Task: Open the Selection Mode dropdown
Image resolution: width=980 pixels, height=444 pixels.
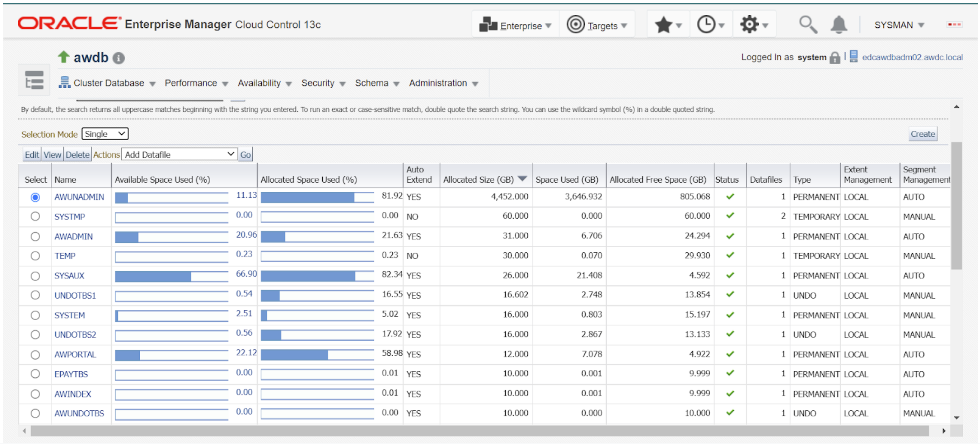Action: point(105,134)
